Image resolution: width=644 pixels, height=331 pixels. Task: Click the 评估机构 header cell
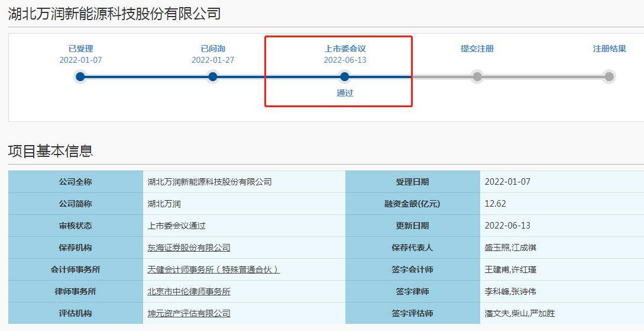[76, 313]
